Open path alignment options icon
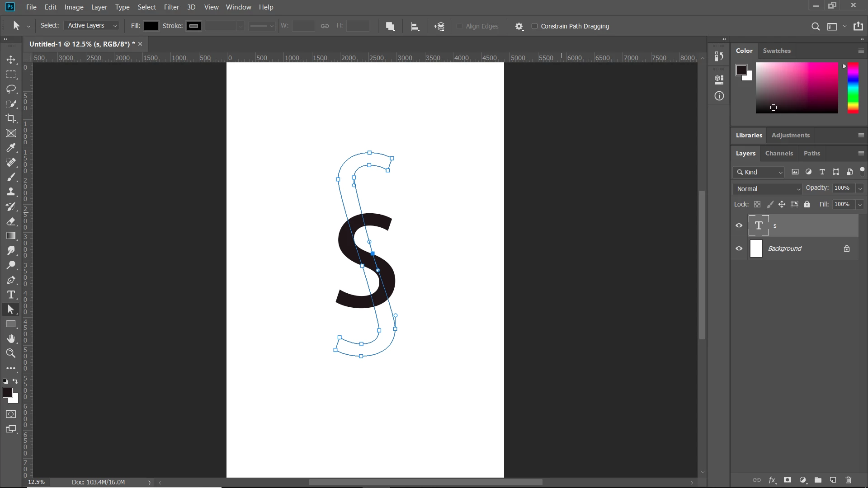Image resolution: width=868 pixels, height=488 pixels. pos(415,26)
